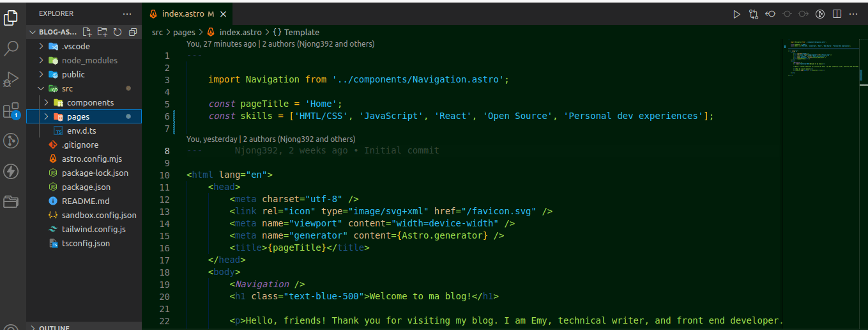
Task: Collapse all folders in Explorer
Action: pos(133,32)
